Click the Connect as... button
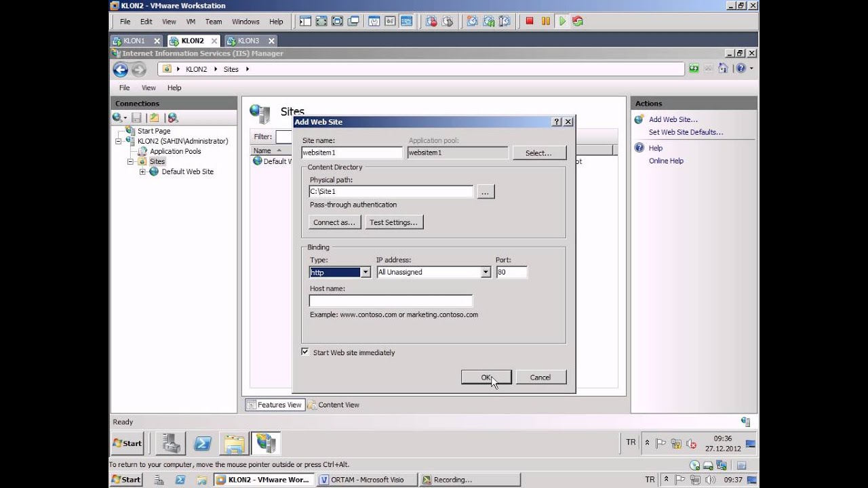This screenshot has width=868, height=488. point(335,222)
